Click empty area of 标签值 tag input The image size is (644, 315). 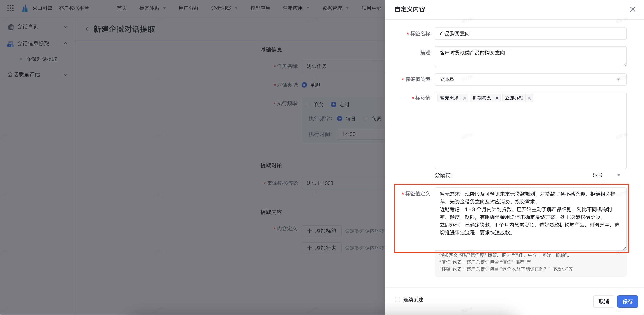[x=530, y=135]
